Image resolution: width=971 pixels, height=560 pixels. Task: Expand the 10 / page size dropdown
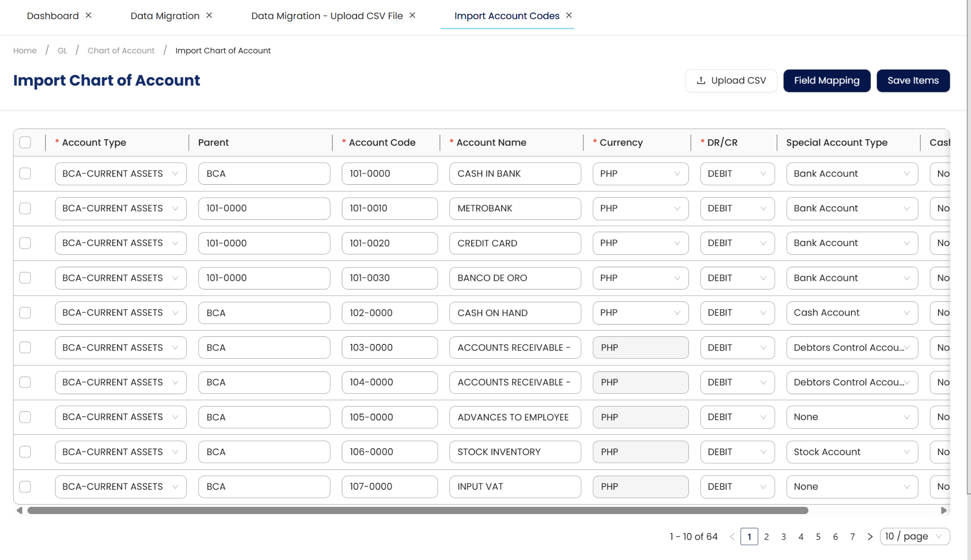pos(914,537)
